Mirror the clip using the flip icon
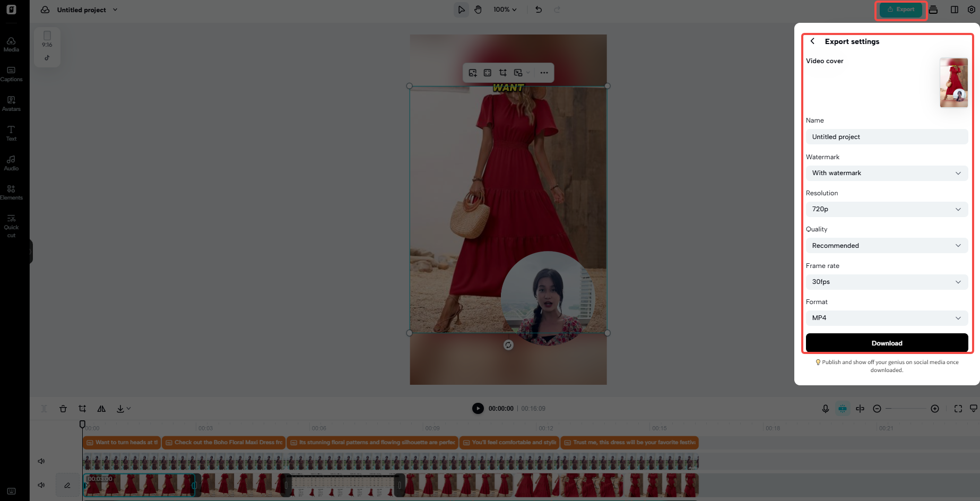The image size is (980, 501). click(x=101, y=409)
